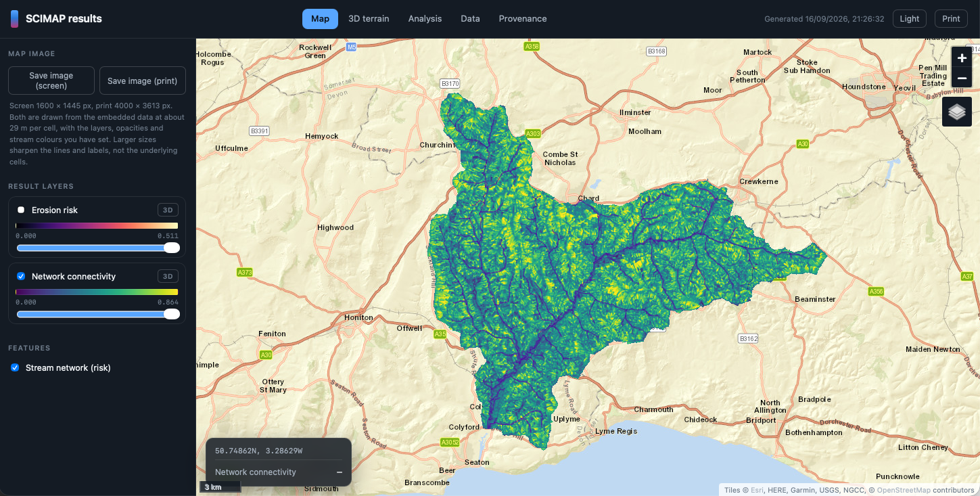Show Erosion risk in 3D
Viewport: 980px width, 496px height.
[168, 210]
